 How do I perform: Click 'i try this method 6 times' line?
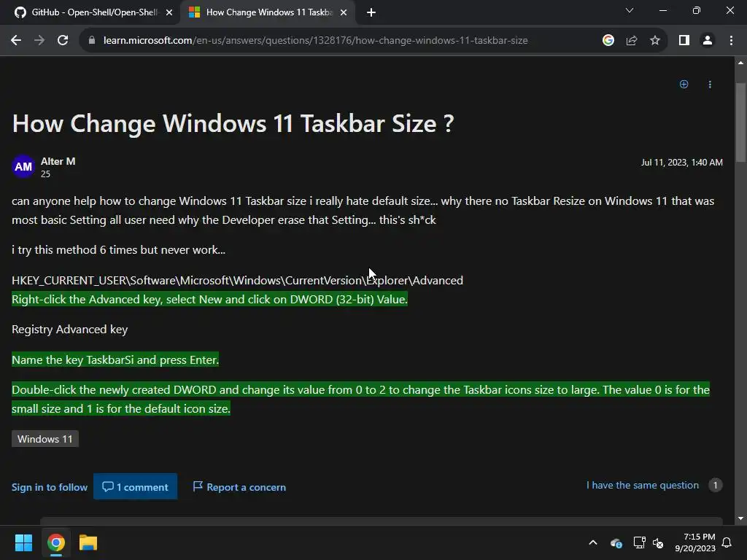pyautogui.click(x=119, y=250)
